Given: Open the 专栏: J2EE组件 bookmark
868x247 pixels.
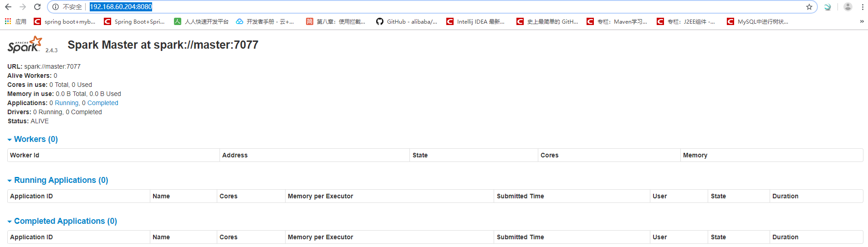Looking at the screenshot, I should point(686,21).
